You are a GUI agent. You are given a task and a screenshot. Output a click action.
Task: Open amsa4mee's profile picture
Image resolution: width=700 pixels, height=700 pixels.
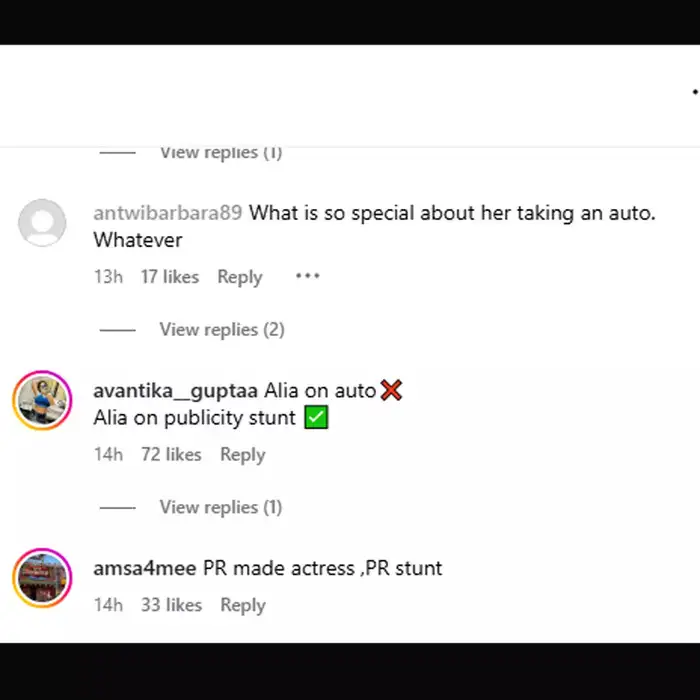[42, 577]
